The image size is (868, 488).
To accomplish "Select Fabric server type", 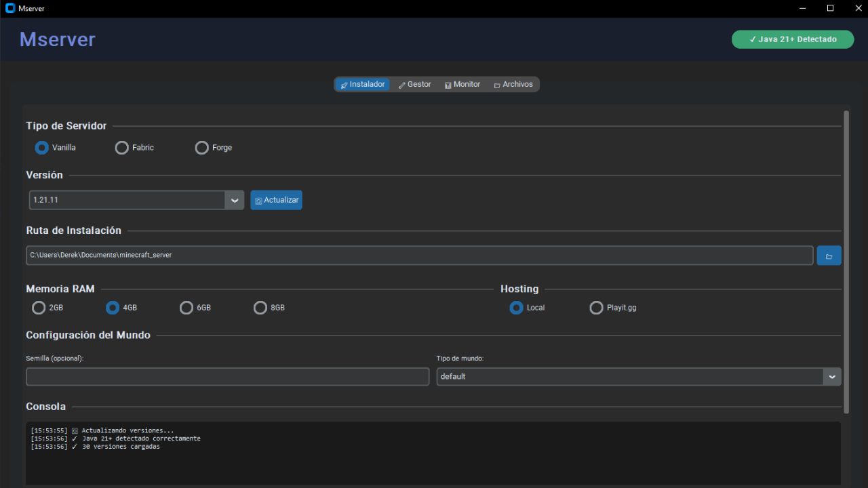I will pos(122,148).
